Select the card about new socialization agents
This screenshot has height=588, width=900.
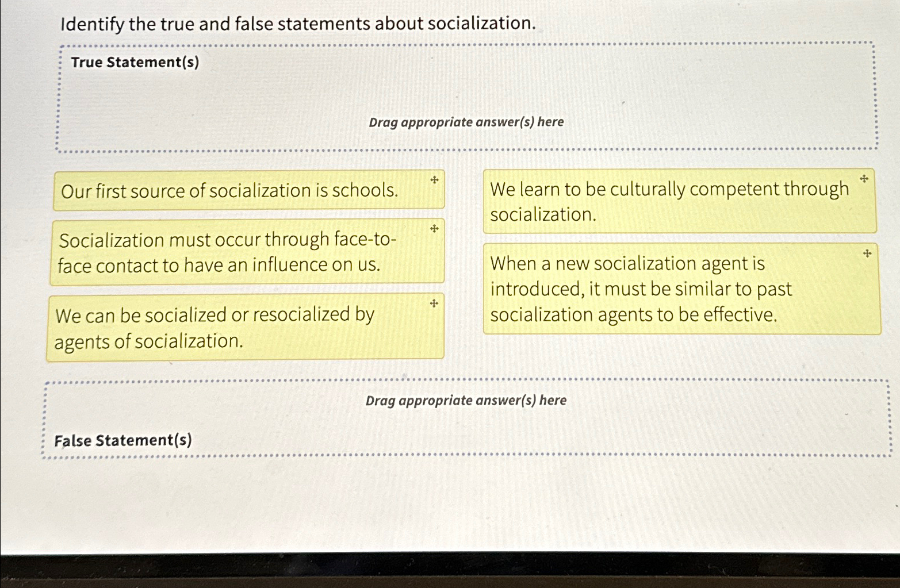click(x=641, y=289)
